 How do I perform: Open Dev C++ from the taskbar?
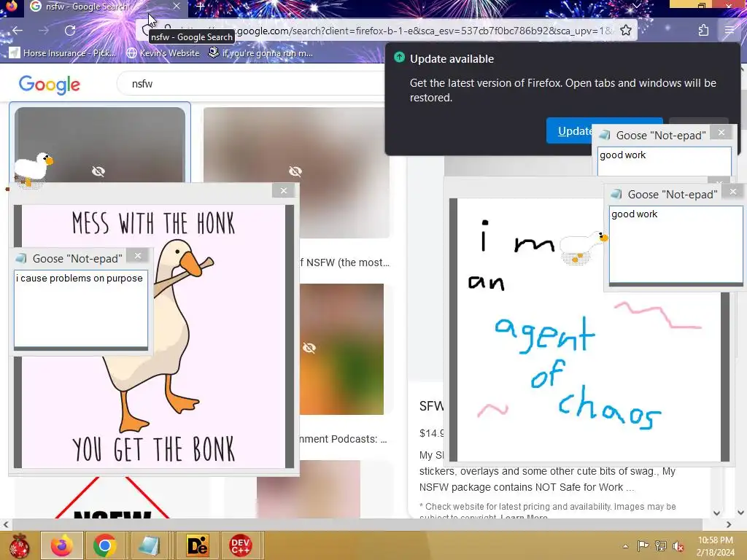pos(241,545)
